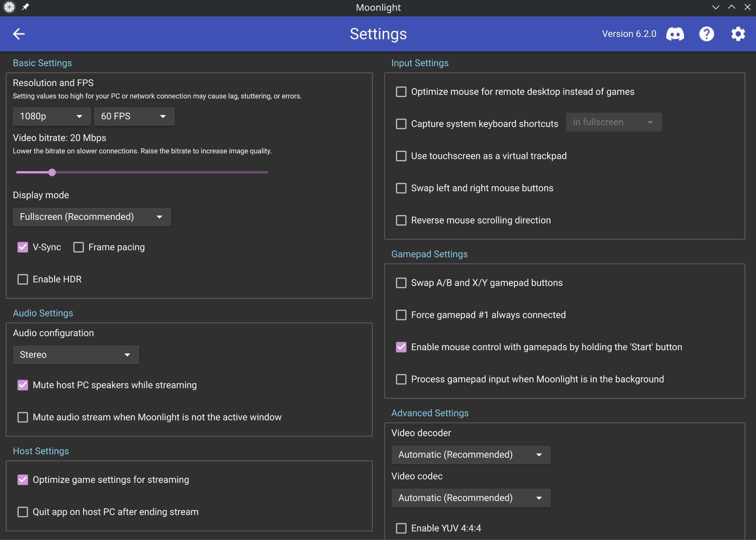The image size is (756, 540).
Task: Expand the Fullscreen (Recommended) display mode dropdown
Action: tap(92, 217)
